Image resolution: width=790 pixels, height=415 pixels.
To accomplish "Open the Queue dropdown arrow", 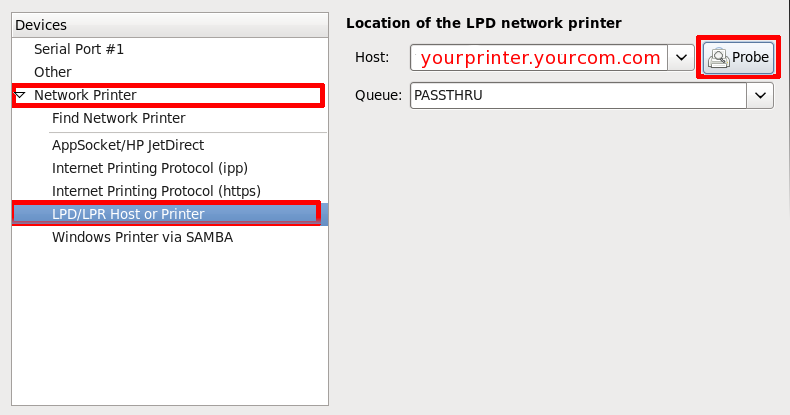I will coord(761,95).
